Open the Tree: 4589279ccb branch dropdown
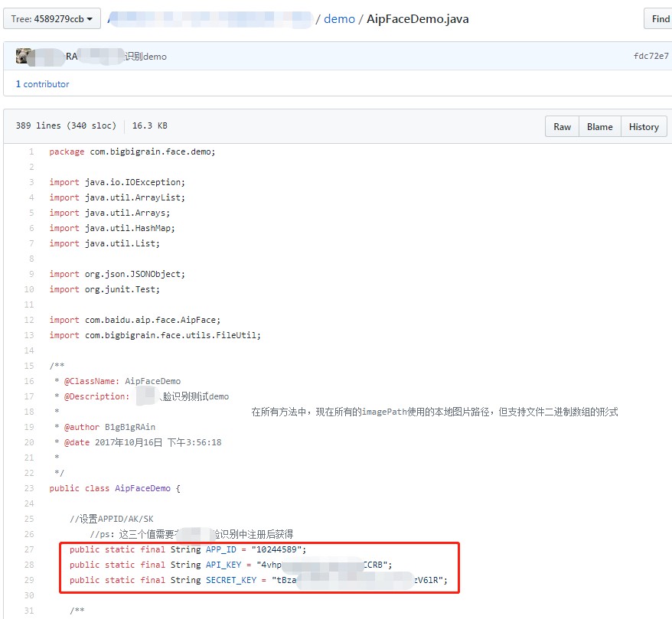The height and width of the screenshot is (619, 672). tap(52, 19)
